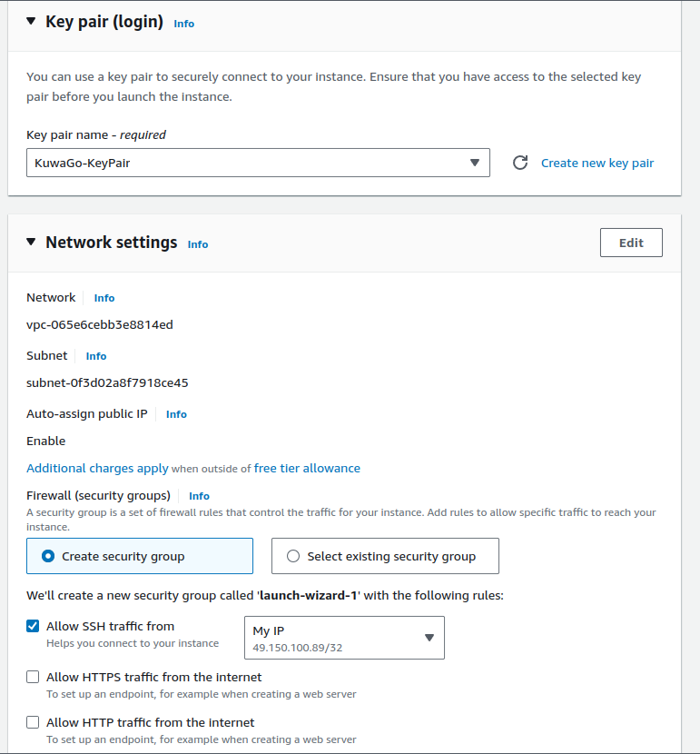Open Info link beside Network settings heading
Viewport: 700px width, 754px height.
click(198, 244)
